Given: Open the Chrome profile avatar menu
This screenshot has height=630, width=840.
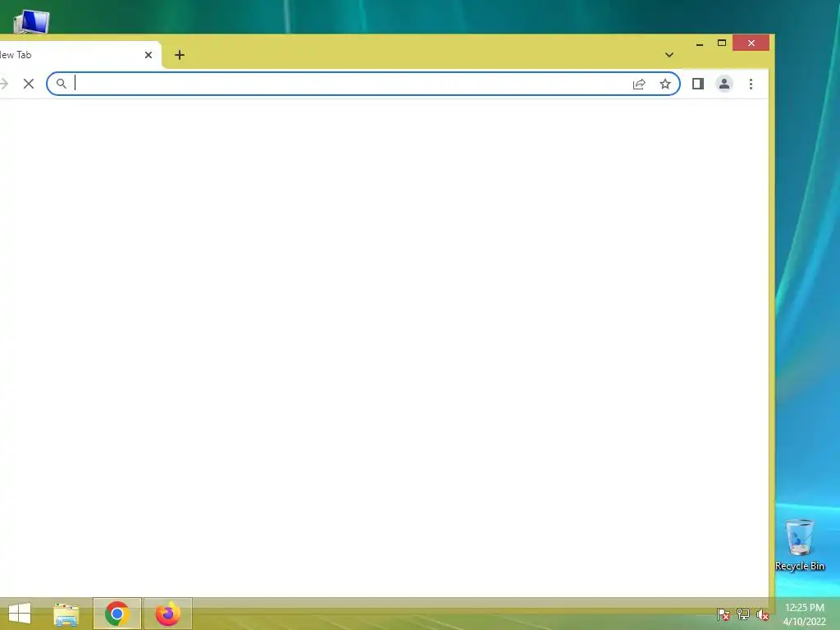Looking at the screenshot, I should tap(724, 84).
